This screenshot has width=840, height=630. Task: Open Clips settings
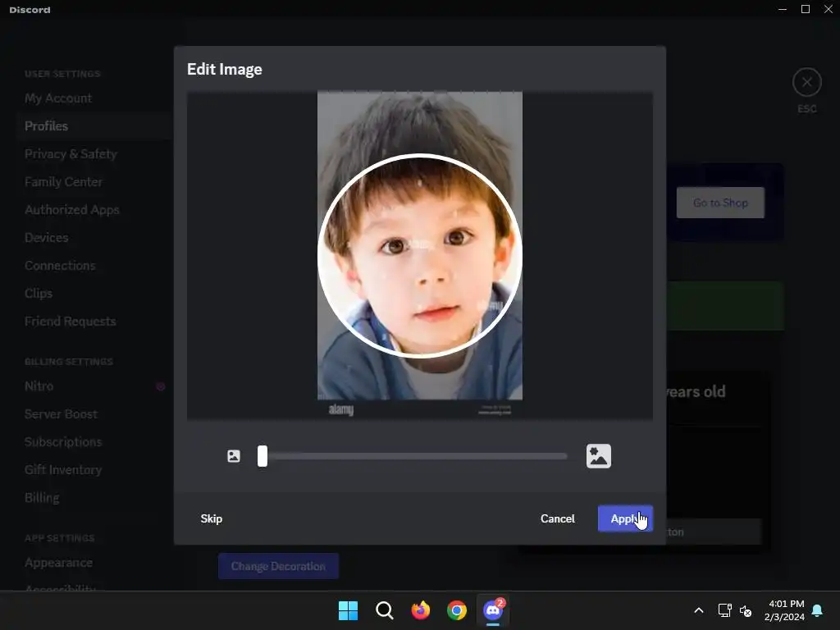tap(39, 293)
